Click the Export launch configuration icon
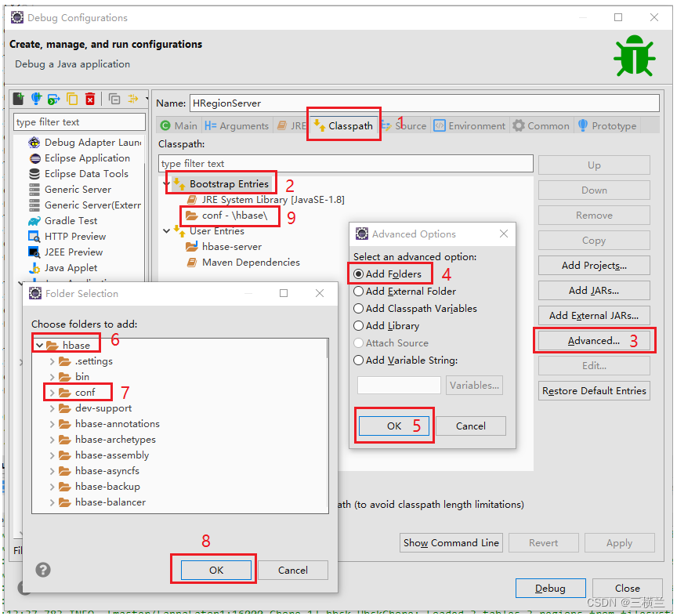 point(53,100)
